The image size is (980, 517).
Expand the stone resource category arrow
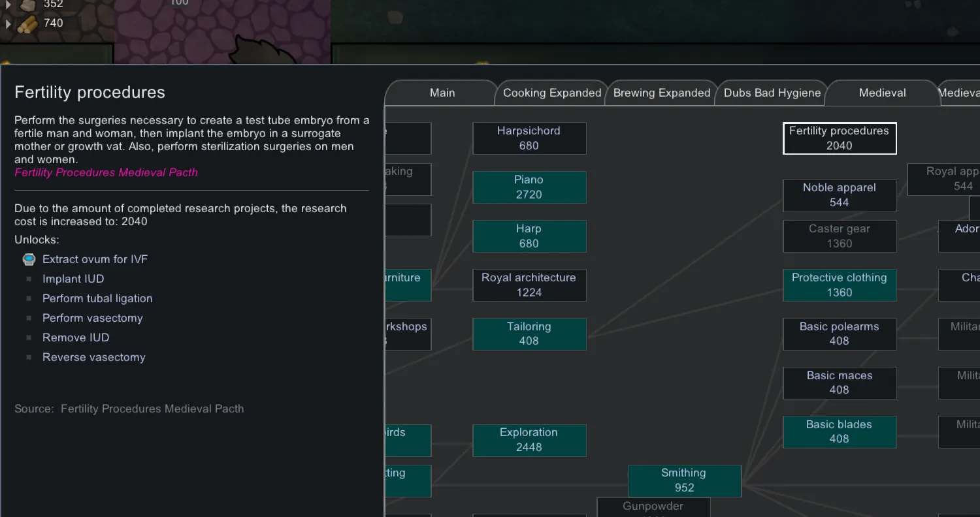pos(8,5)
